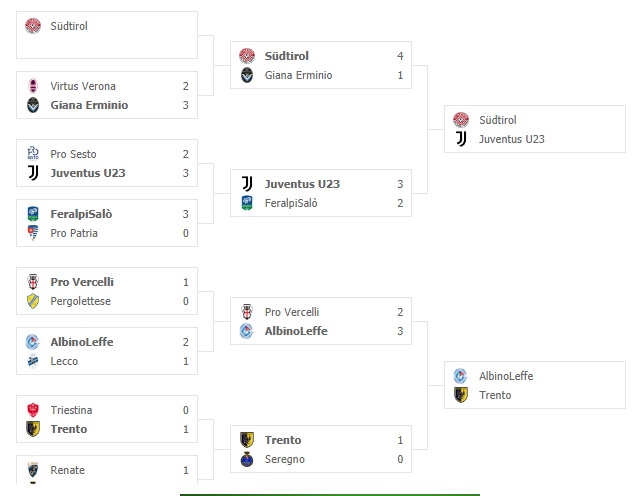Image resolution: width=635 pixels, height=496 pixels.
Task: Click Südtirol's score of 4
Action: [x=400, y=56]
